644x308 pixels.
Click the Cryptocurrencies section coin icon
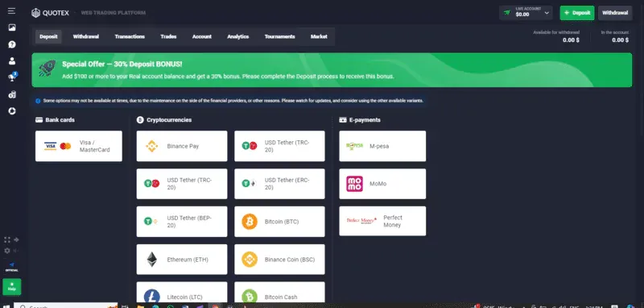pyautogui.click(x=139, y=120)
